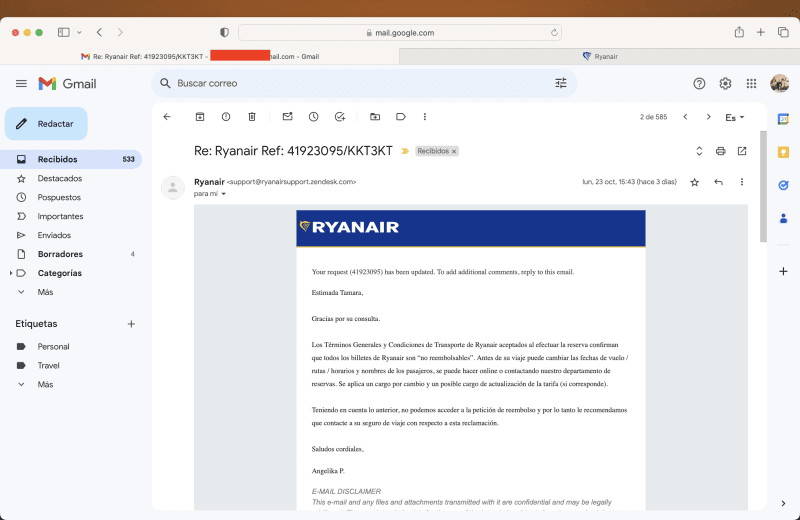Screen dimensions: 800x520
Task: Hide side panel chevron
Action: point(783,503)
